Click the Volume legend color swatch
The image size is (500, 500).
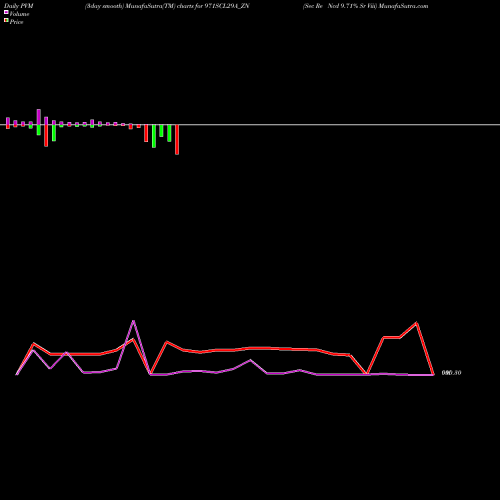pyautogui.click(x=6, y=12)
